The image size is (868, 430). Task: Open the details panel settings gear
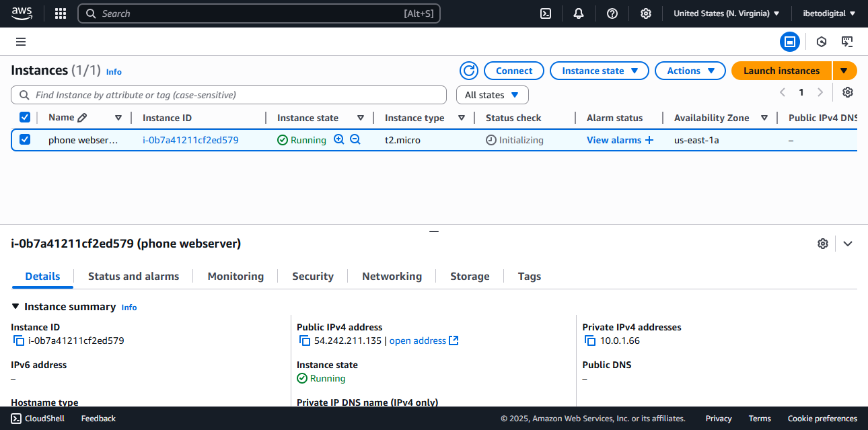(x=822, y=244)
